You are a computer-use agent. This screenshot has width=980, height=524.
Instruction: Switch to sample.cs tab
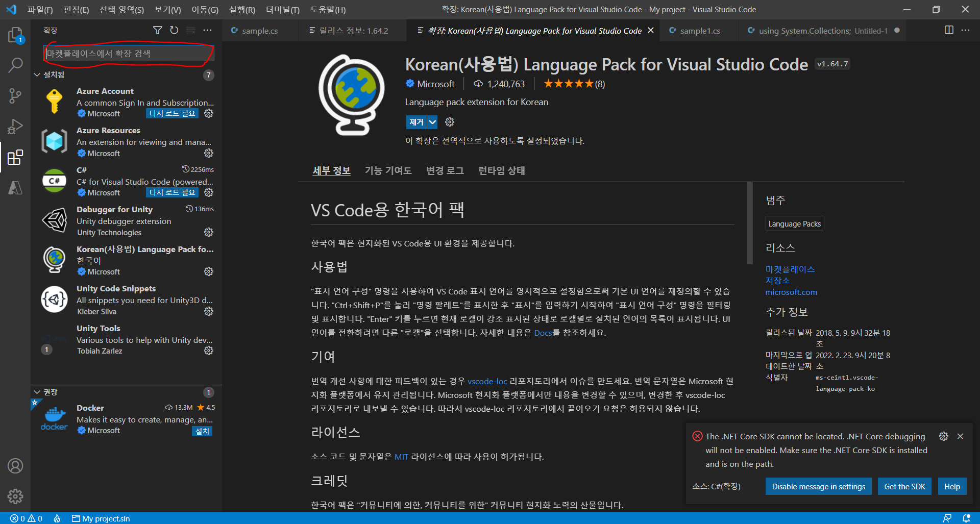pos(260,31)
